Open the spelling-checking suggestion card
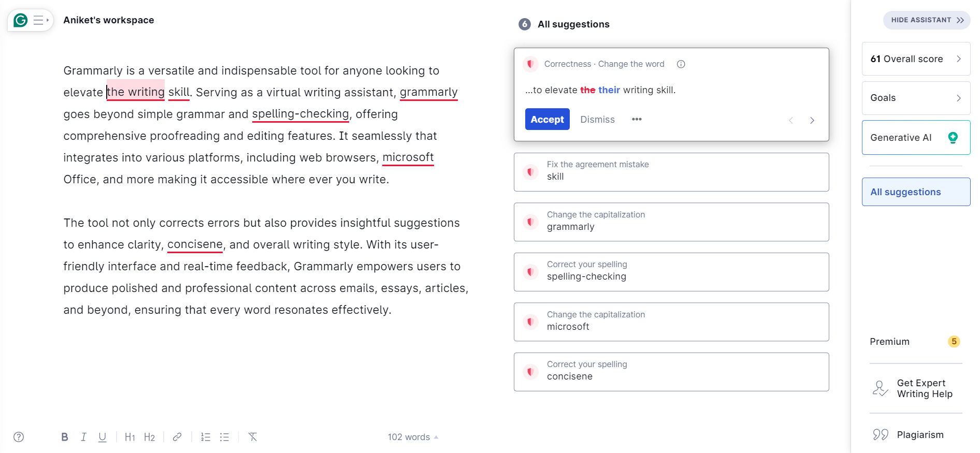Screen dimensions: 980x453 671,271
